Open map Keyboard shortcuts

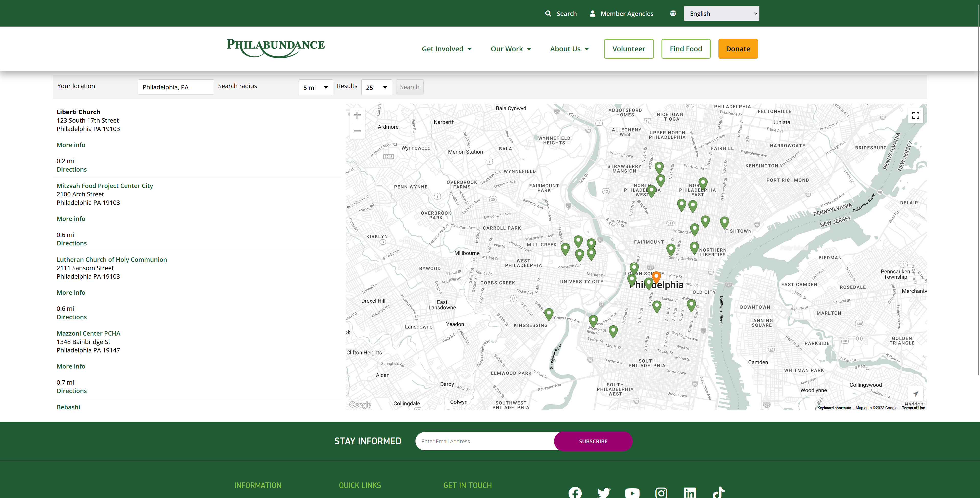pyautogui.click(x=834, y=408)
